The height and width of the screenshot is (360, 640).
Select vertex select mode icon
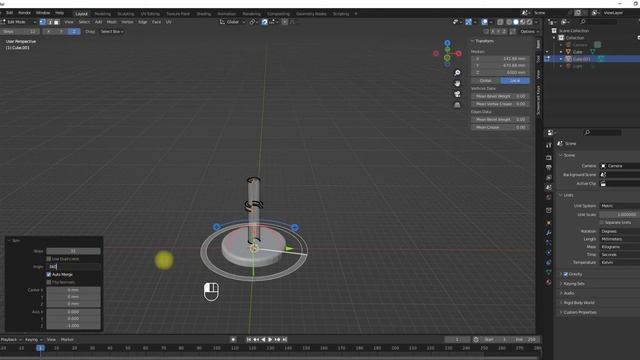tap(43, 22)
